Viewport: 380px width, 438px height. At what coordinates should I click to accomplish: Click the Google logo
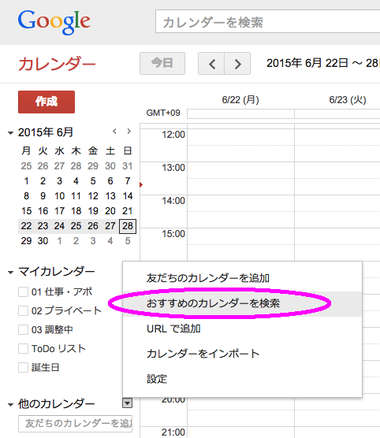point(54,22)
